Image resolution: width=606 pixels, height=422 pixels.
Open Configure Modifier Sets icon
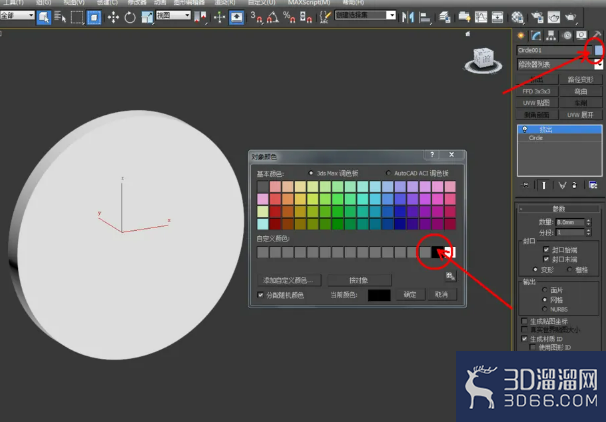[593, 185]
